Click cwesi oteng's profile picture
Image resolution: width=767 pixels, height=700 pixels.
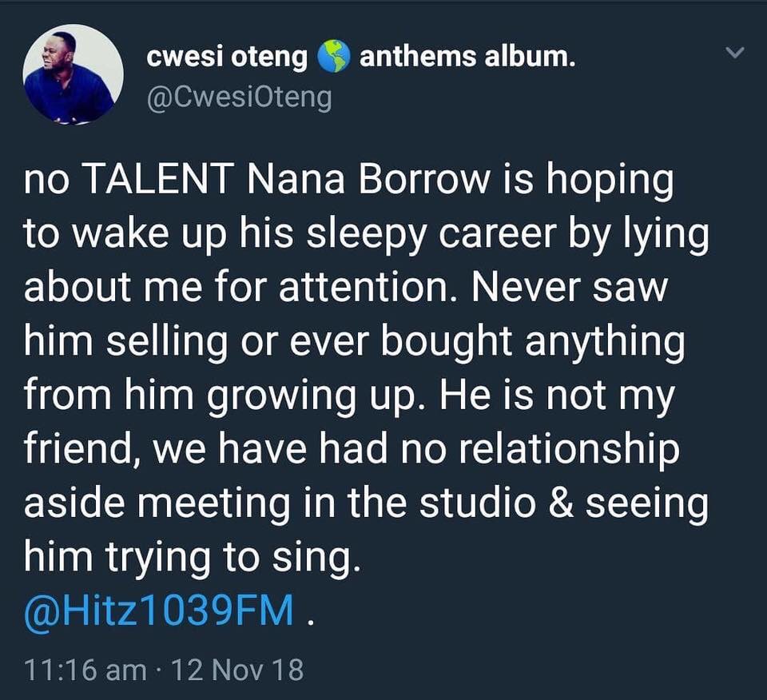74,74
